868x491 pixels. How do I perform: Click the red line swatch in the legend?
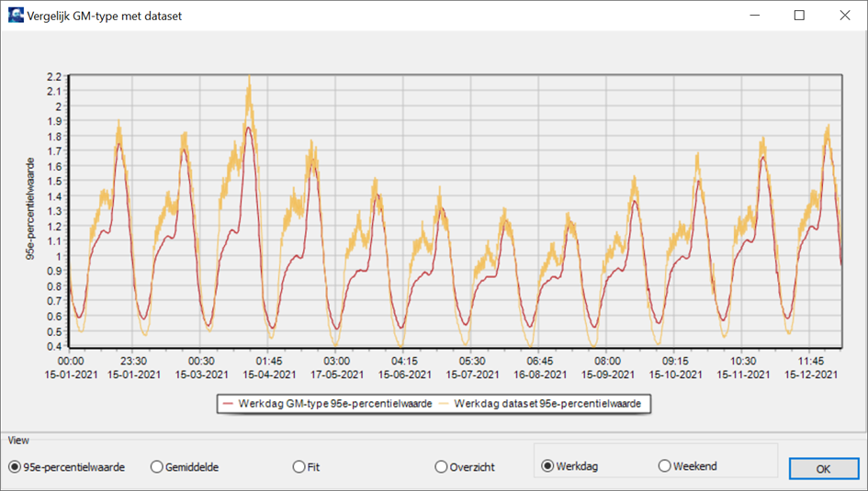[x=228, y=404]
